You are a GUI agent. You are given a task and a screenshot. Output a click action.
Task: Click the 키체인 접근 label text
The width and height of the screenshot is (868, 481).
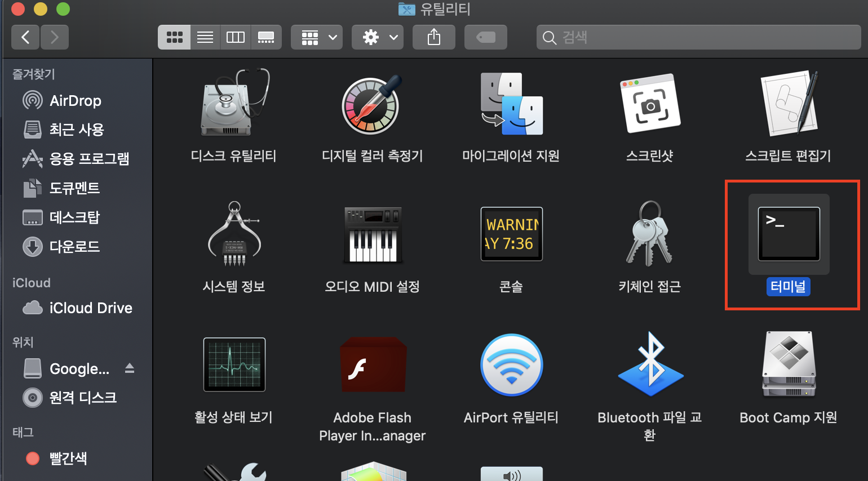[650, 287]
